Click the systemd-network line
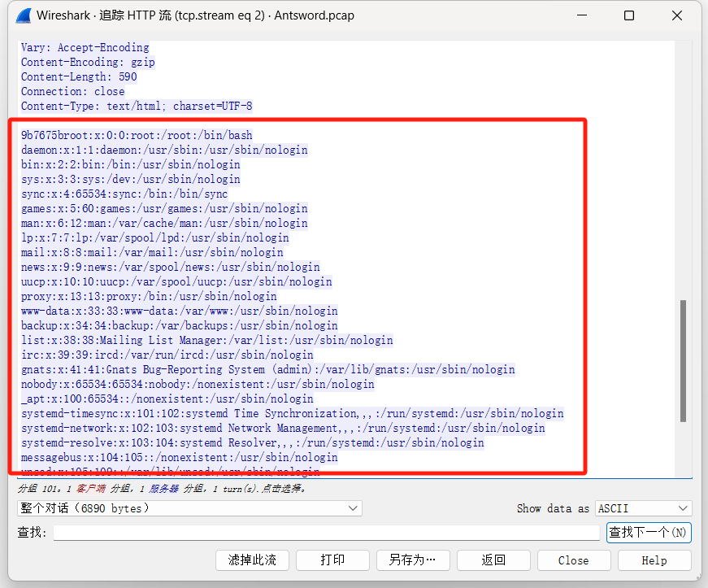This screenshot has height=588, width=708. [x=283, y=428]
